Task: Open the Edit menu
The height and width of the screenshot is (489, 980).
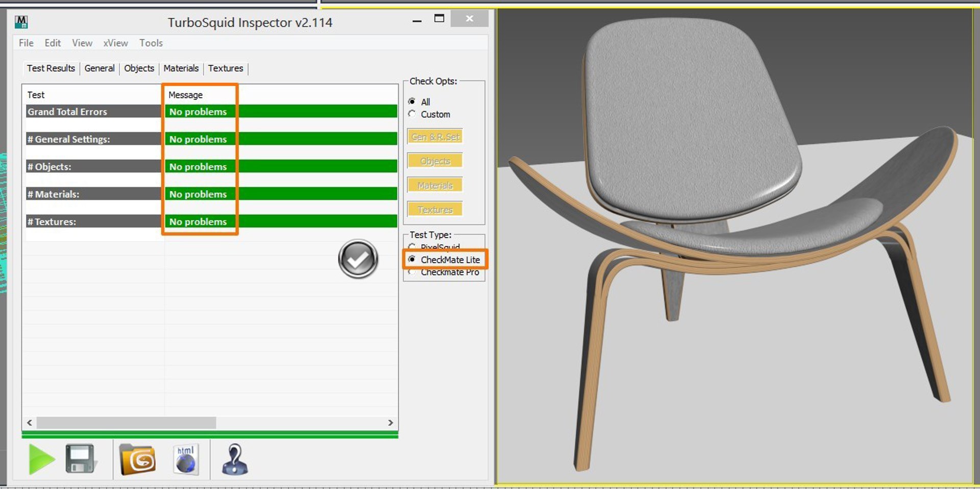Action: click(x=53, y=43)
